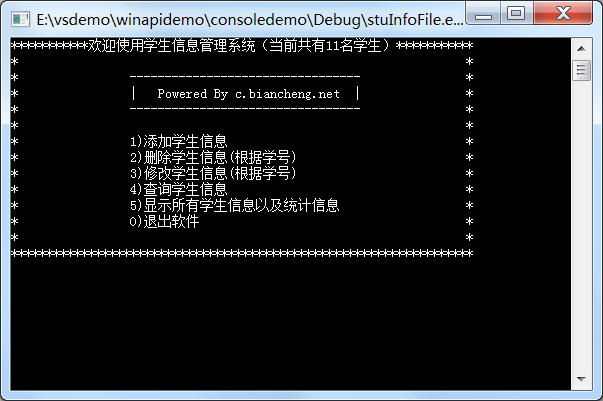Click menu option 0) 退出软件
Viewport: 603px width, 401px height.
(x=164, y=221)
